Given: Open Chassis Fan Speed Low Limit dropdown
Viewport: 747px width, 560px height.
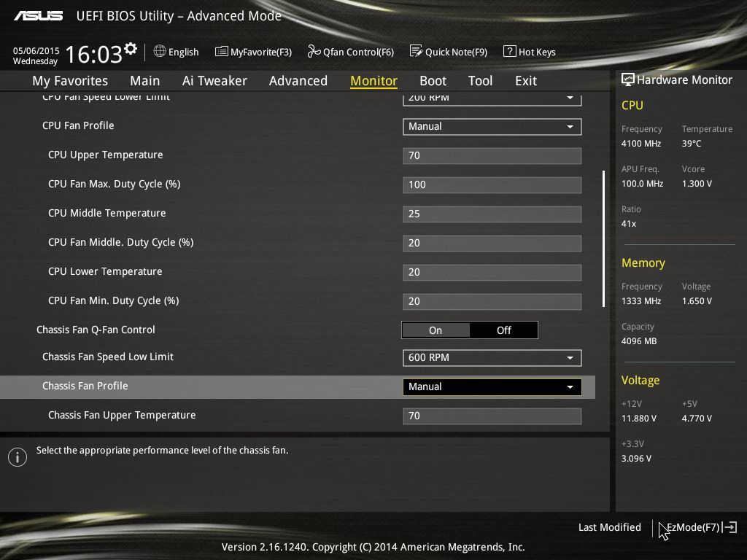Looking at the screenshot, I should tap(492, 358).
